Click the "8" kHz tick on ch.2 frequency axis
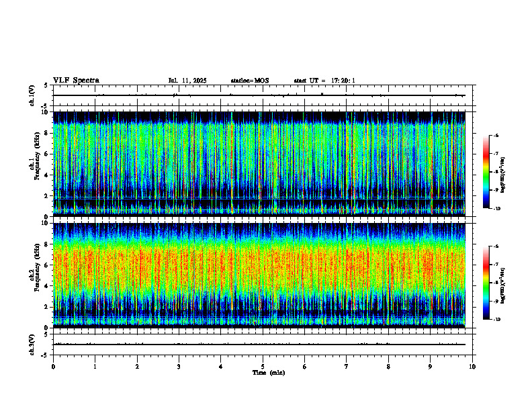The width and height of the screenshot is (532, 411). (48, 244)
